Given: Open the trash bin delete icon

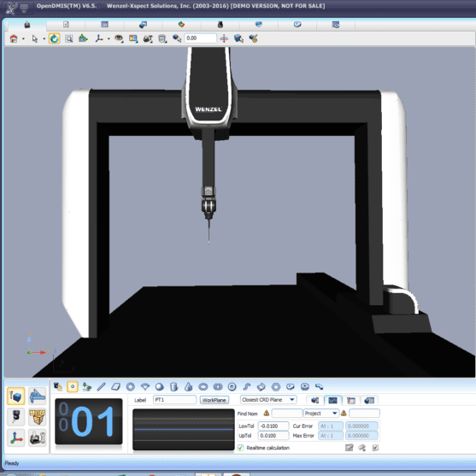Looking at the screenshot, I should pyautogui.click(x=162, y=38).
